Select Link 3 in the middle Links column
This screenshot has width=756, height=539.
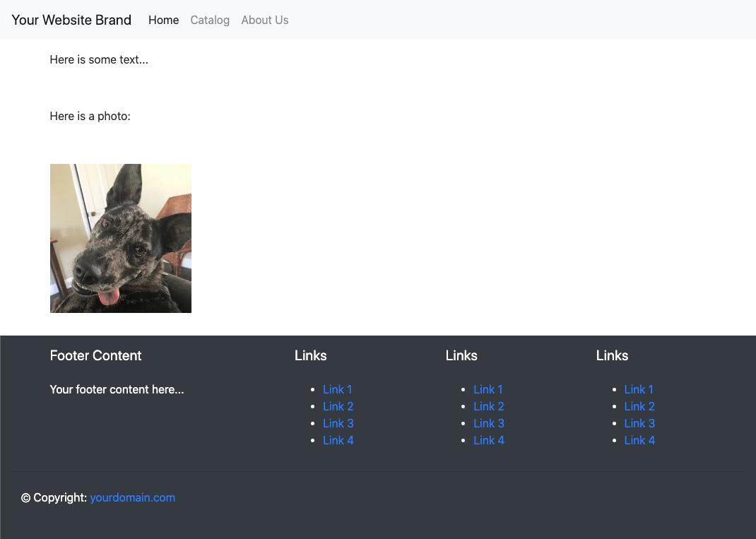coord(488,423)
